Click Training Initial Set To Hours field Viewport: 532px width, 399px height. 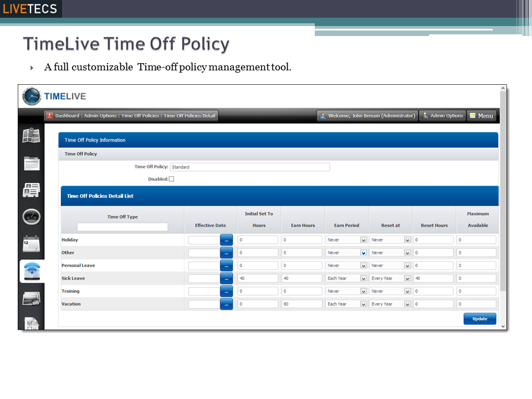pyautogui.click(x=258, y=291)
